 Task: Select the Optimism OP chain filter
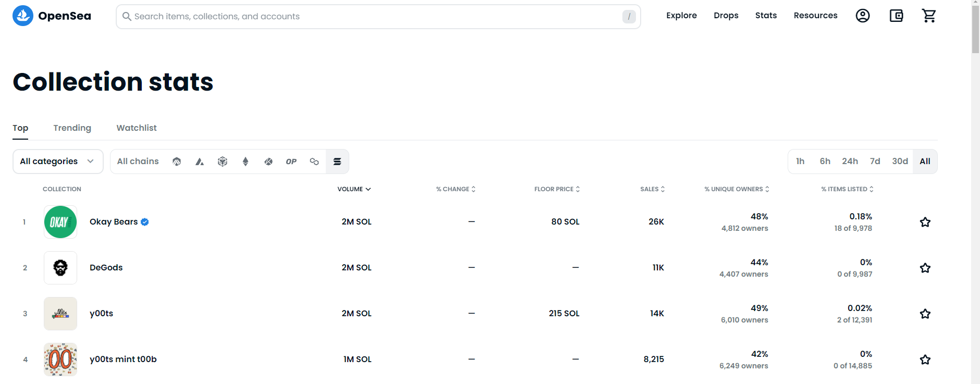[x=291, y=162]
